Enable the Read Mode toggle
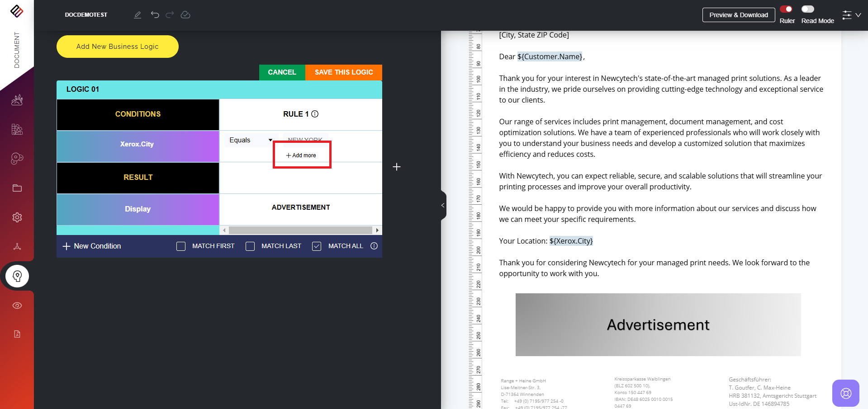Viewport: 868px width, 409px height. (x=807, y=9)
